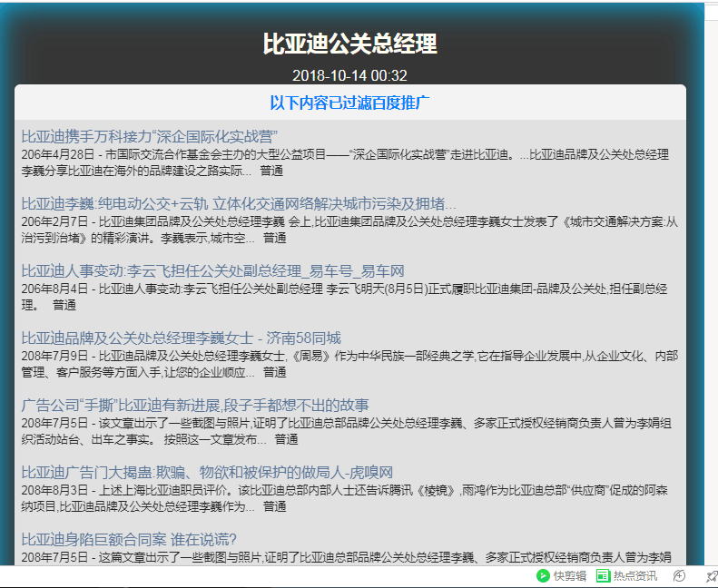Viewport: 718px width, 588px height.
Task: Open 快剪辑 tool in status bar
Action: pyautogui.click(x=561, y=575)
